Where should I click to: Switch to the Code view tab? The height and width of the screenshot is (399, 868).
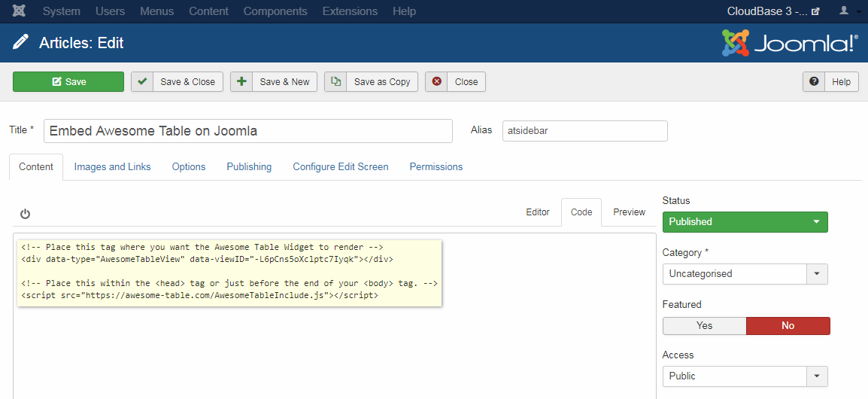pyautogui.click(x=581, y=212)
